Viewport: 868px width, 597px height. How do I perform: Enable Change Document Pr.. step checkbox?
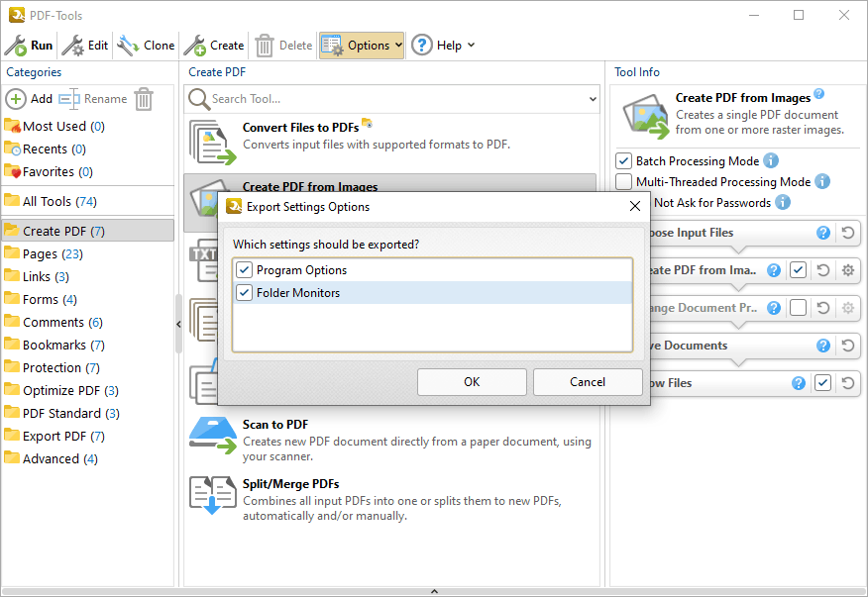pos(798,308)
